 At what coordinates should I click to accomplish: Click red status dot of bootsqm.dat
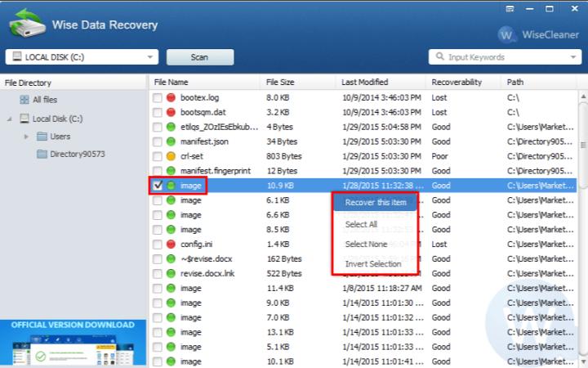(x=171, y=112)
